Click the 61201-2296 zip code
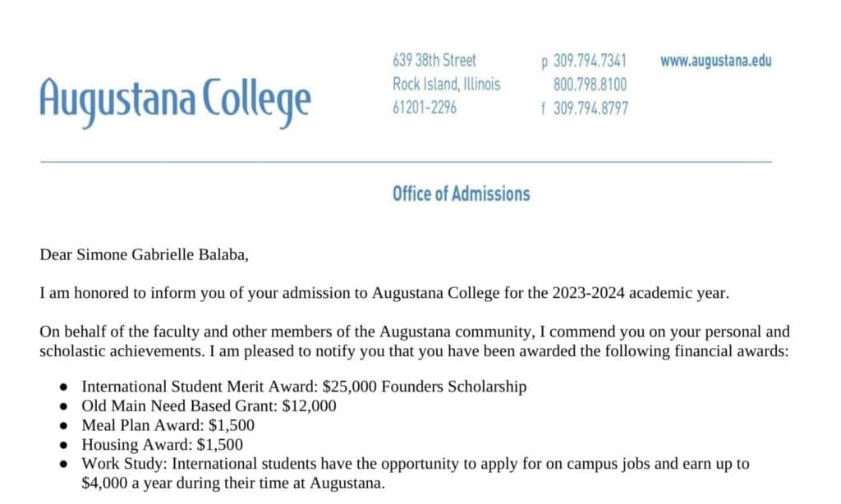 click(425, 108)
